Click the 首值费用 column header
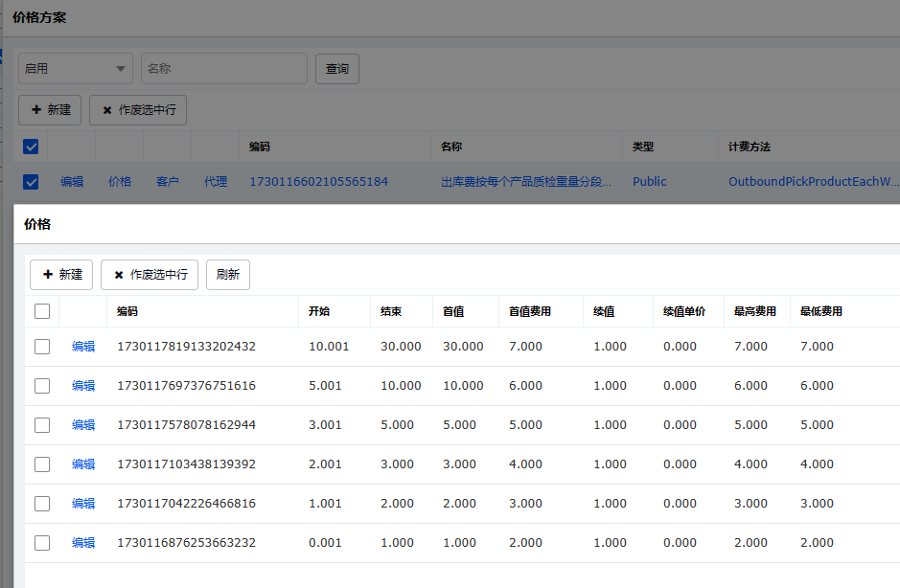This screenshot has height=588, width=900. (530, 311)
